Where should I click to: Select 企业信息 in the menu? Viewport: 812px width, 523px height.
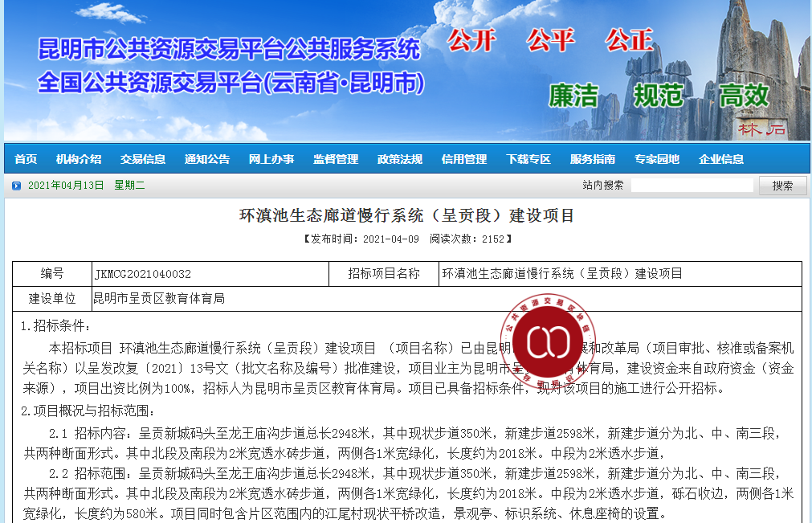click(721, 159)
